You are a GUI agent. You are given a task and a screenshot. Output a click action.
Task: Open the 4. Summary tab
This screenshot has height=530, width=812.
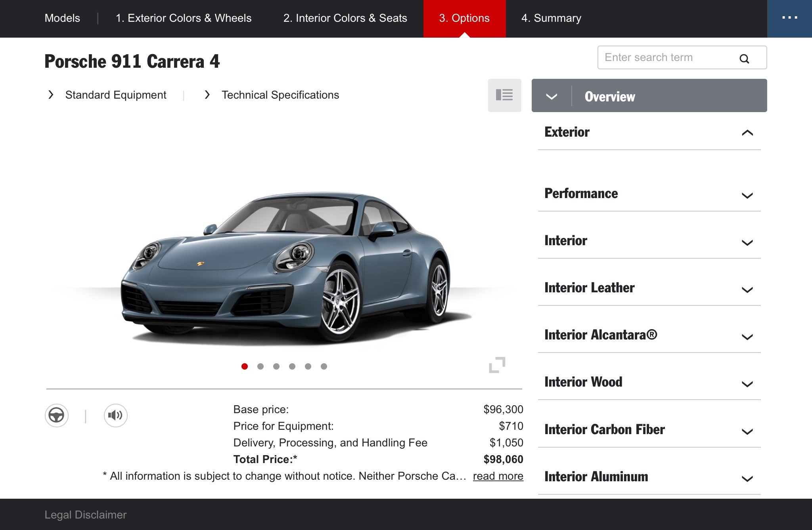[x=551, y=18]
